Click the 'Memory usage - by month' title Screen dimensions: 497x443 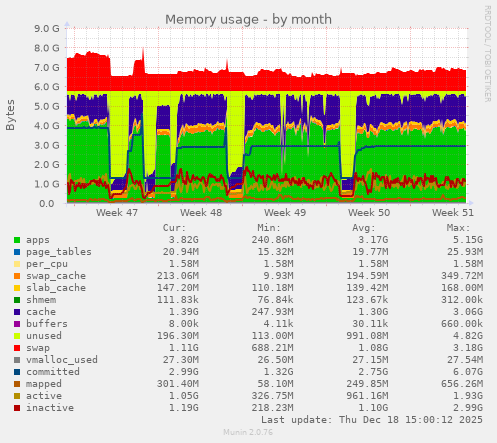click(x=248, y=19)
